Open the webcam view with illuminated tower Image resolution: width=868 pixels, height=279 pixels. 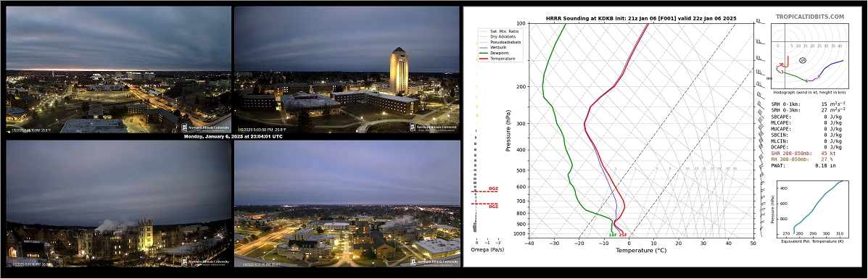coord(347,70)
